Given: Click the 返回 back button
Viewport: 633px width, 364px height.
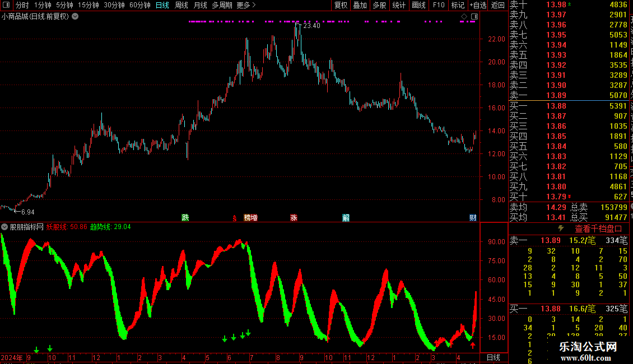Looking at the screenshot, I should [x=498, y=5].
